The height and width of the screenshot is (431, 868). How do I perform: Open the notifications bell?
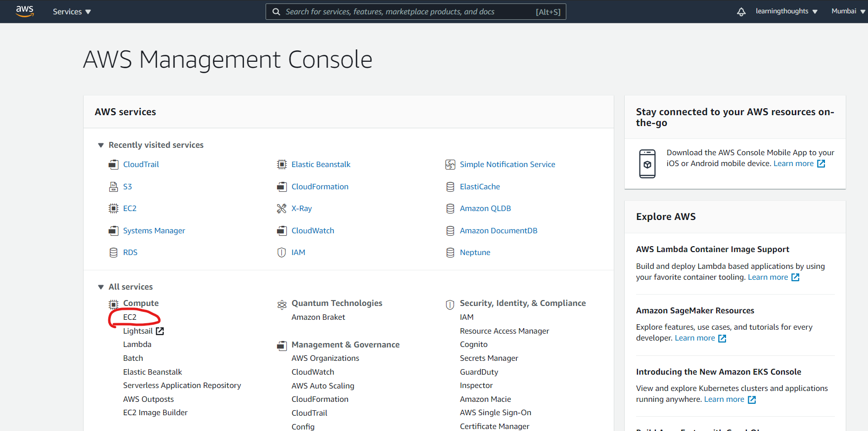741,12
